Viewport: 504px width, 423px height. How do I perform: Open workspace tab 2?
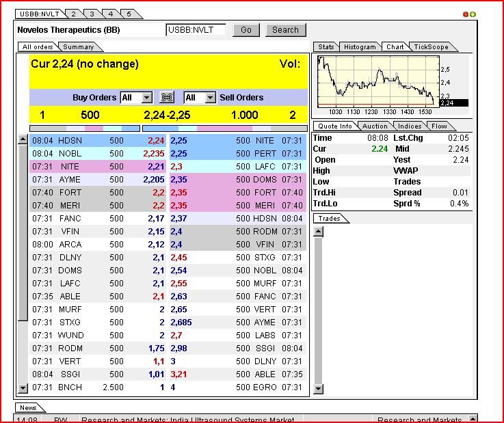click(x=73, y=13)
